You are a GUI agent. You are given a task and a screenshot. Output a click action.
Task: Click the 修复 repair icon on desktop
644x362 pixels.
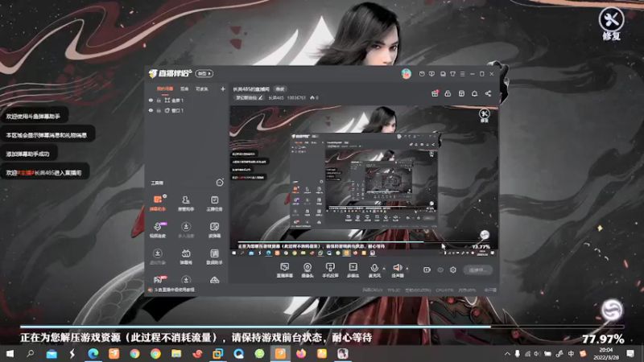(x=611, y=24)
